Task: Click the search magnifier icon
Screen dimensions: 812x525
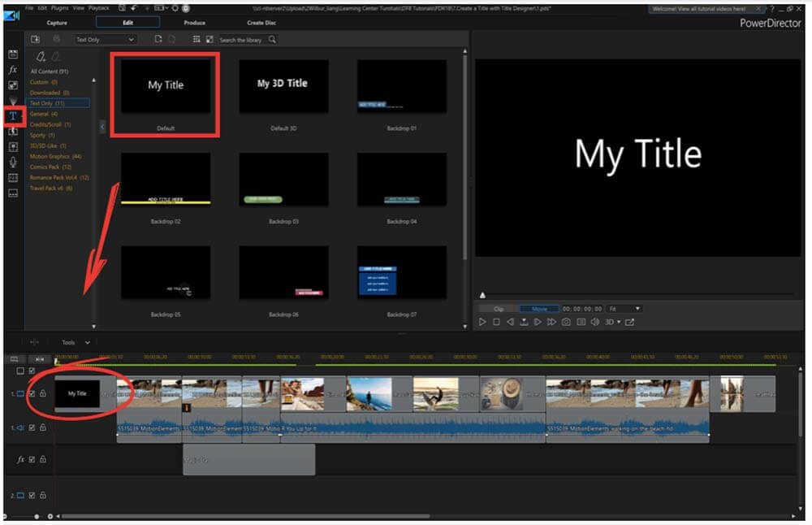Action: click(272, 39)
